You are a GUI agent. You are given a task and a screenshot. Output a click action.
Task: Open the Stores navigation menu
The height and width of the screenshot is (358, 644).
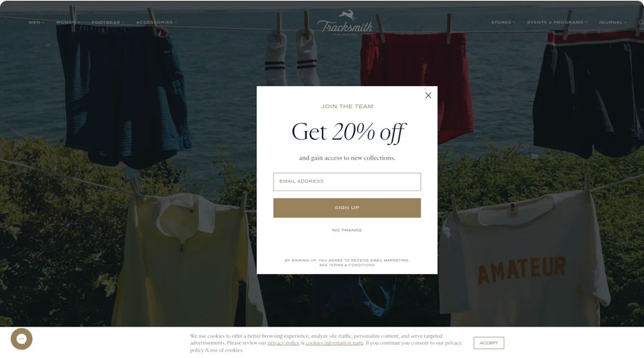click(x=503, y=22)
